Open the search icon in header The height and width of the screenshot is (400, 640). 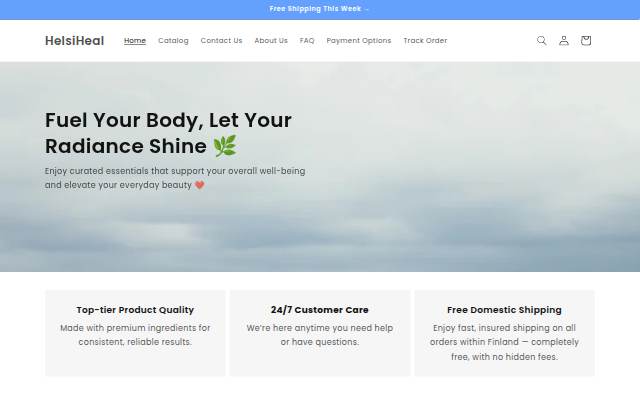tap(542, 40)
